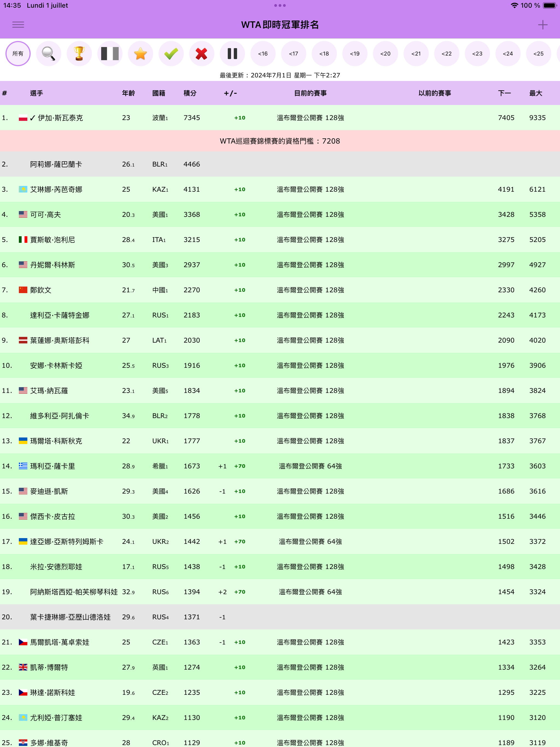This screenshot has height=747, width=560.
Task: Filter players under age 17
Action: 293,54
